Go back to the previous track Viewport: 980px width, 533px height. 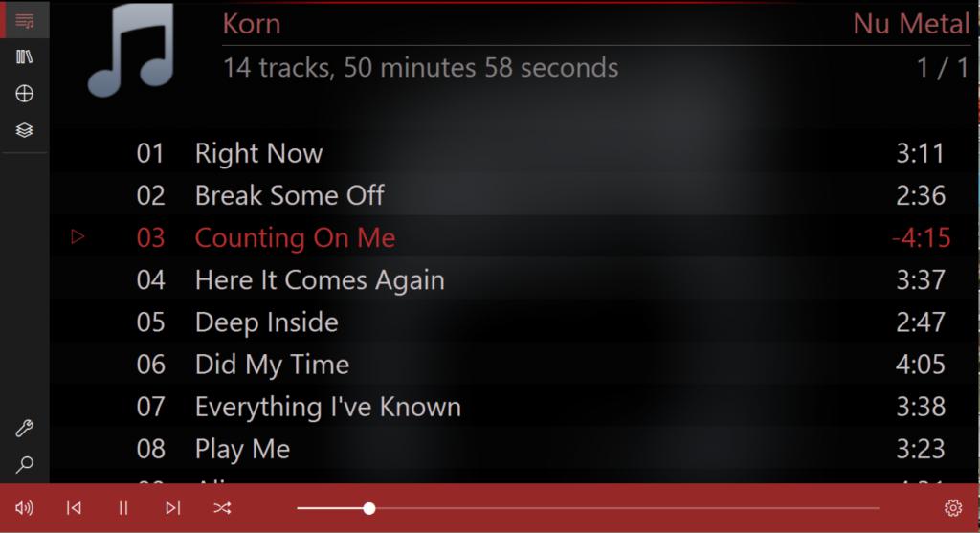pos(74,508)
